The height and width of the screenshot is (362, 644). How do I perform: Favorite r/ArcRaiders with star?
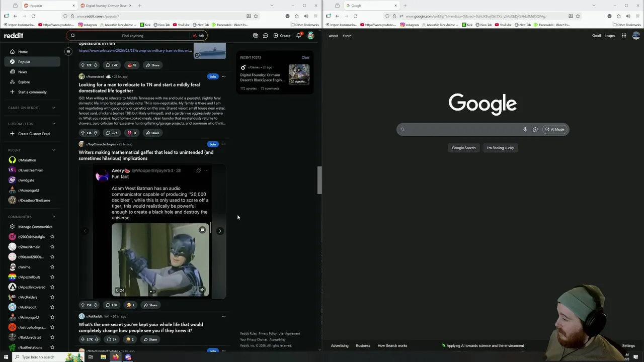click(52, 297)
